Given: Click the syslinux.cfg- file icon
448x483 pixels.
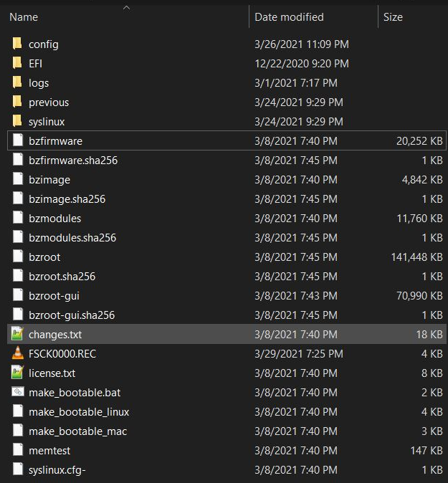Looking at the screenshot, I should (18, 469).
